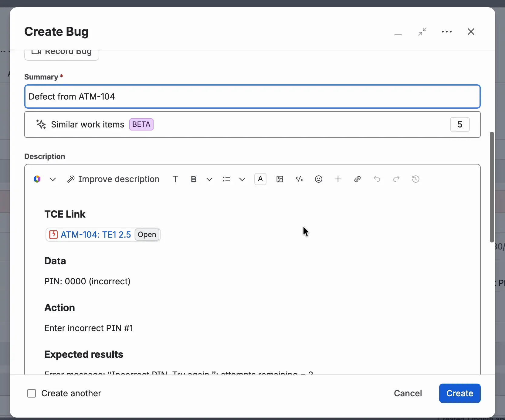Open the ATM-104: TE1 2.5 link
The image size is (505, 420).
pyautogui.click(x=96, y=235)
